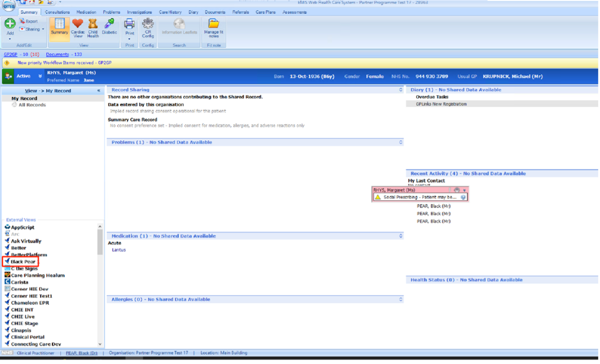600x364 pixels.
Task: Click GPLinks New Registration overdue task
Action: pyautogui.click(x=441, y=104)
